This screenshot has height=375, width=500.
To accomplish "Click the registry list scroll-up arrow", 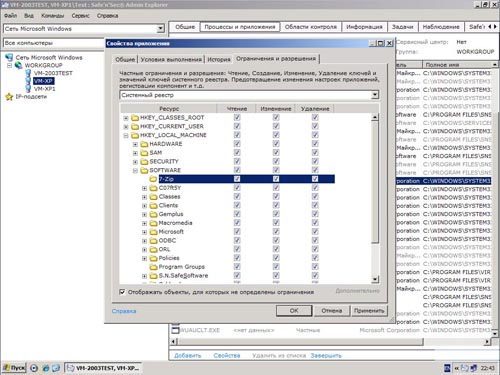I will [375, 117].
